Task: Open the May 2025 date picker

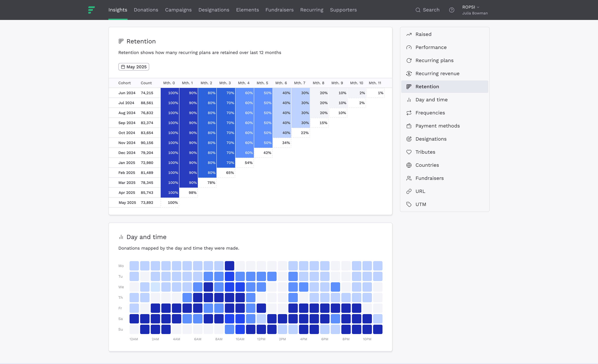Action: [134, 67]
